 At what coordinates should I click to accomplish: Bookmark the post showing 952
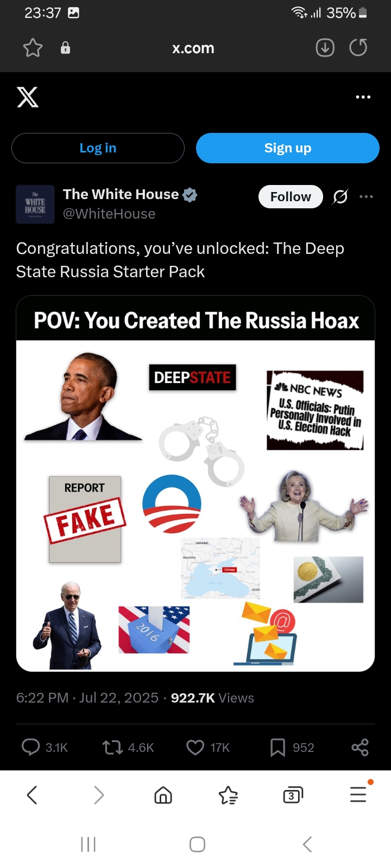(x=292, y=748)
